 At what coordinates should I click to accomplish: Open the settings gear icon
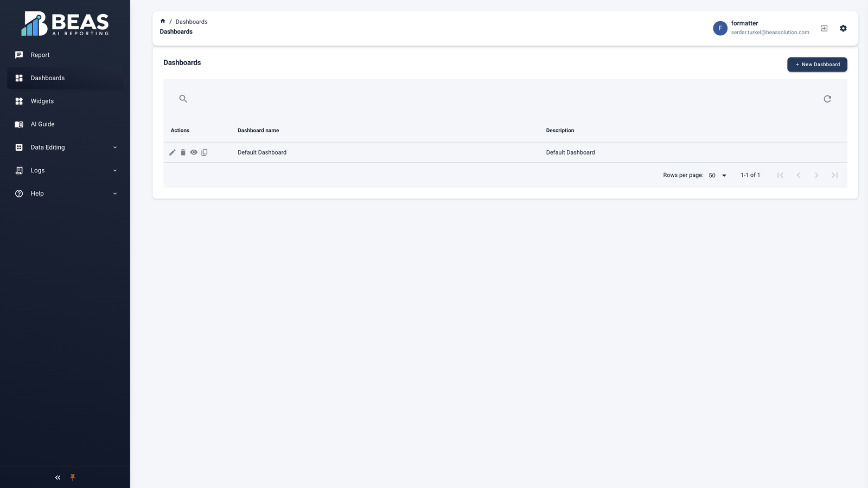tap(843, 28)
